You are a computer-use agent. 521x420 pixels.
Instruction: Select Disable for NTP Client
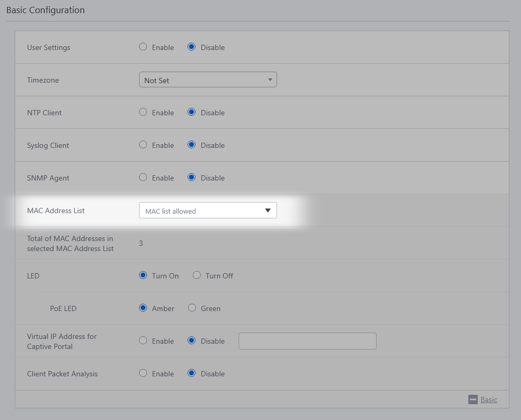pyautogui.click(x=192, y=112)
